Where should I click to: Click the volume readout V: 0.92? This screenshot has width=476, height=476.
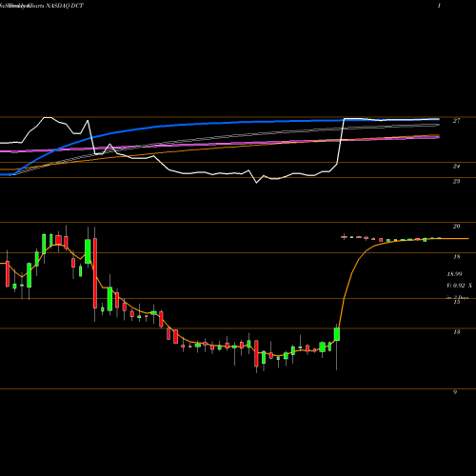point(456,286)
